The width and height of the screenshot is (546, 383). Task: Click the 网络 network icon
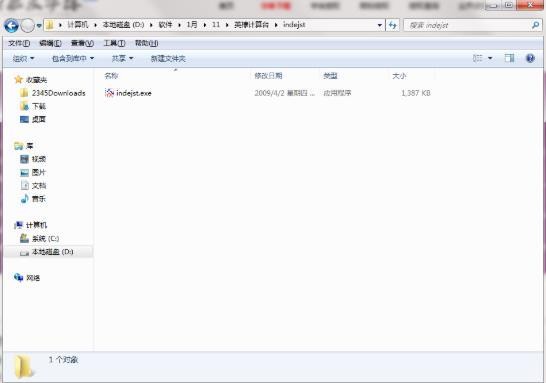click(x=18, y=278)
